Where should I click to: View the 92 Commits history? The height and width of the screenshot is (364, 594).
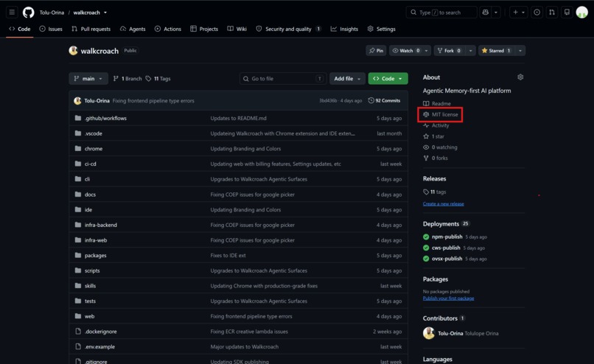click(384, 100)
